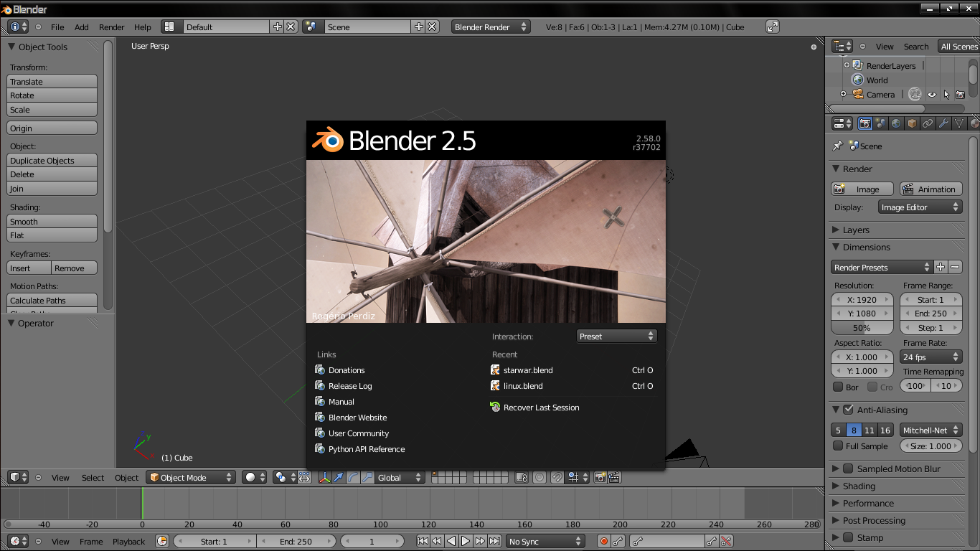The height and width of the screenshot is (551, 980).
Task: Toggle fullscreen mode icon in info header
Action: point(773,27)
